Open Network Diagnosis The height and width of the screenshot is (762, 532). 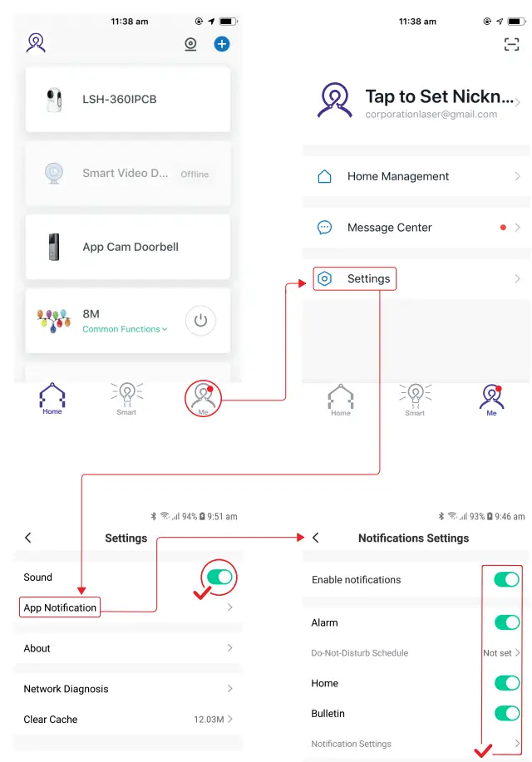[x=128, y=689]
